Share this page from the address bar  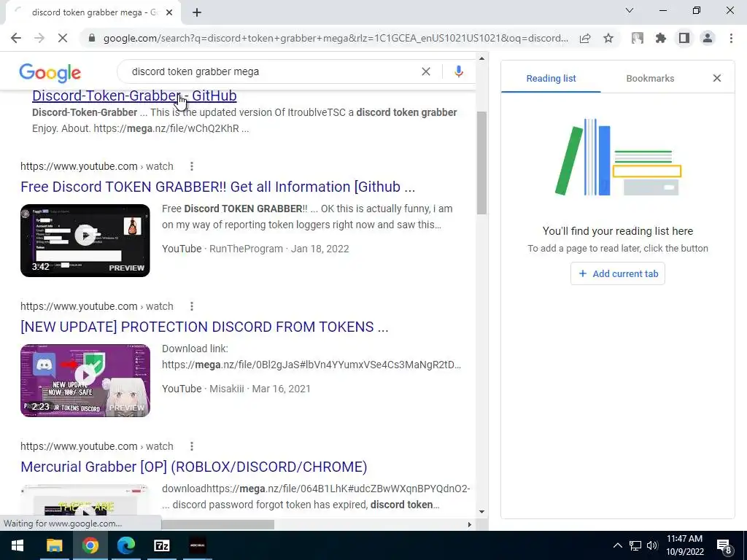585,38
